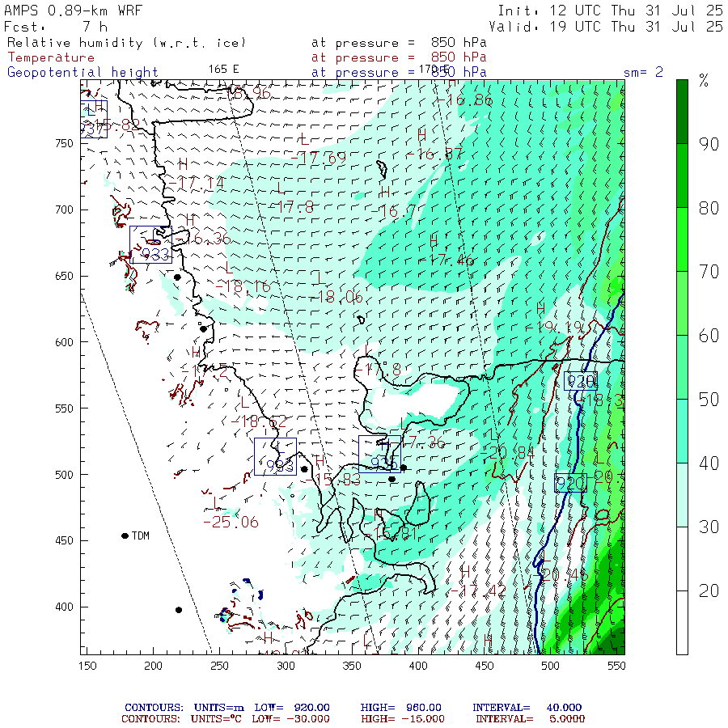The width and height of the screenshot is (728, 728).
Task: Click the 'HIGH= 960.00' blue contour text
Action: (400, 708)
